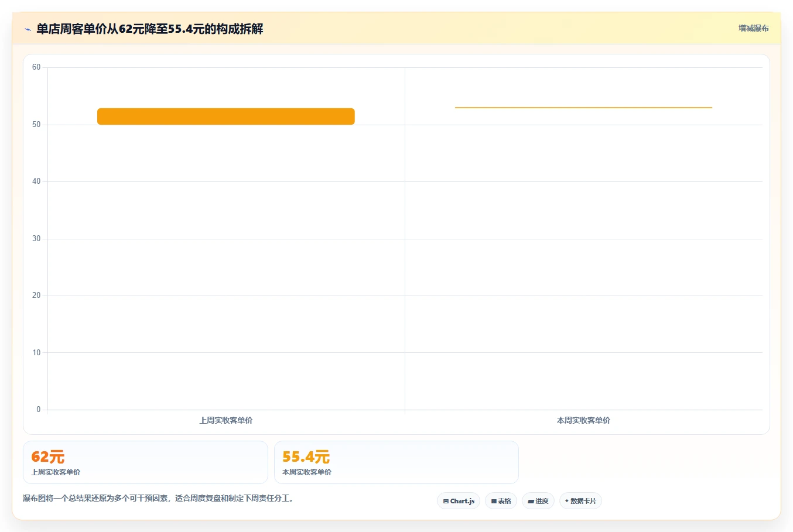Click the 进度 tag chip
The height and width of the screenshot is (532, 793).
(x=538, y=501)
